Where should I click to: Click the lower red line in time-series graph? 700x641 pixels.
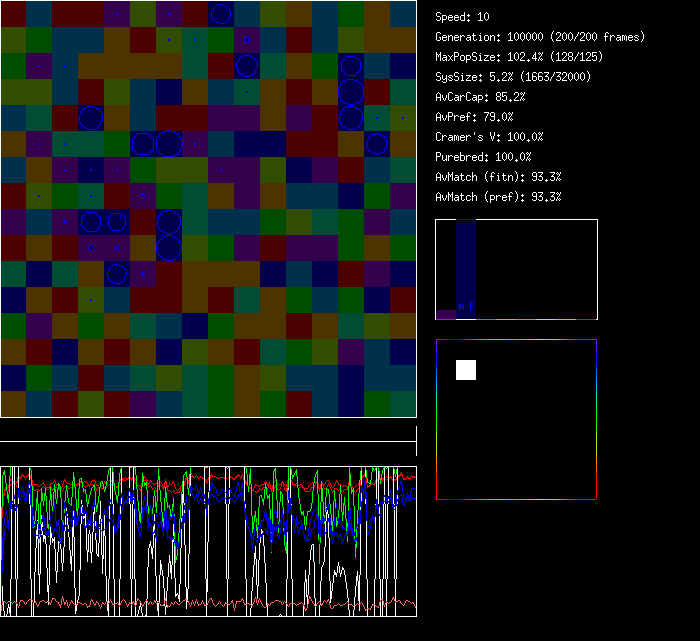click(x=208, y=604)
